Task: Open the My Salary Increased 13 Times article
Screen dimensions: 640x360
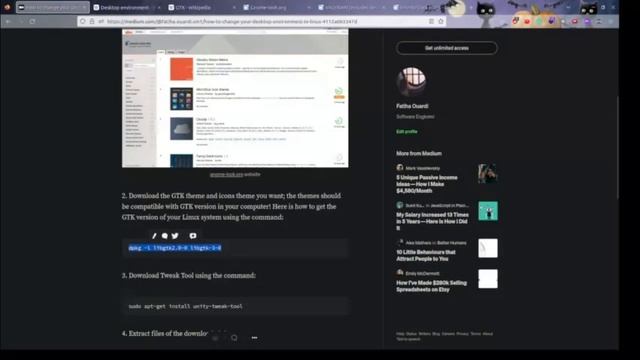Action: pos(432,221)
